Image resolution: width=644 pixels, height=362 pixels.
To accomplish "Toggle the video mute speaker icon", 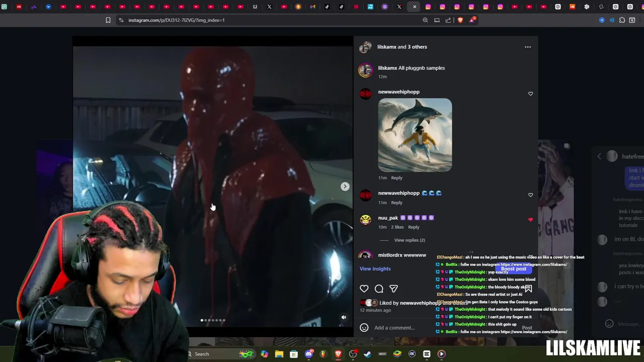I will (344, 317).
